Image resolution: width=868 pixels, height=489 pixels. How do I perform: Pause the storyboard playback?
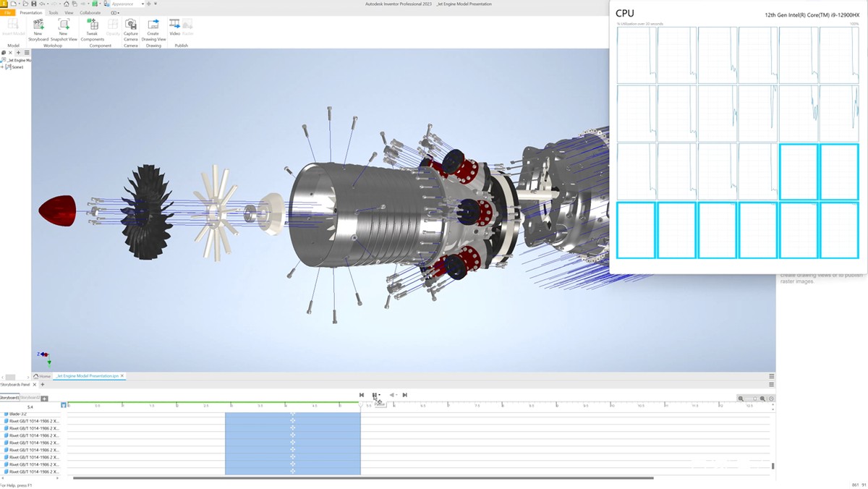point(375,395)
